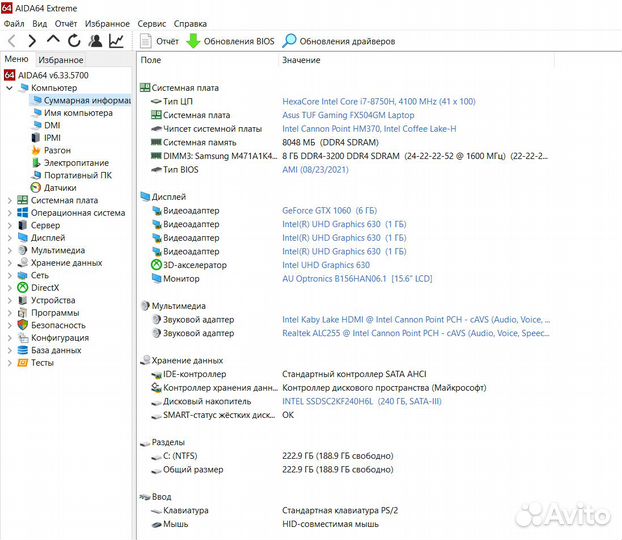Click the База данных database icon
The width and height of the screenshot is (622, 540).
pyautogui.click(x=23, y=350)
